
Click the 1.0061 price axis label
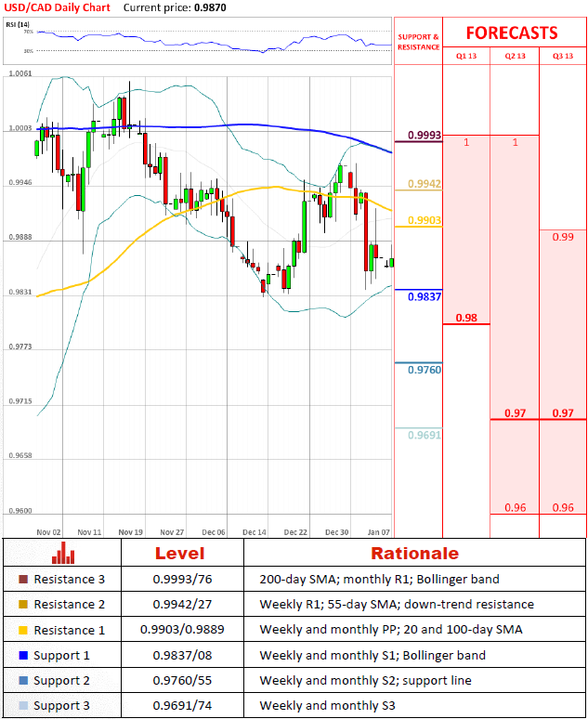coord(20,73)
